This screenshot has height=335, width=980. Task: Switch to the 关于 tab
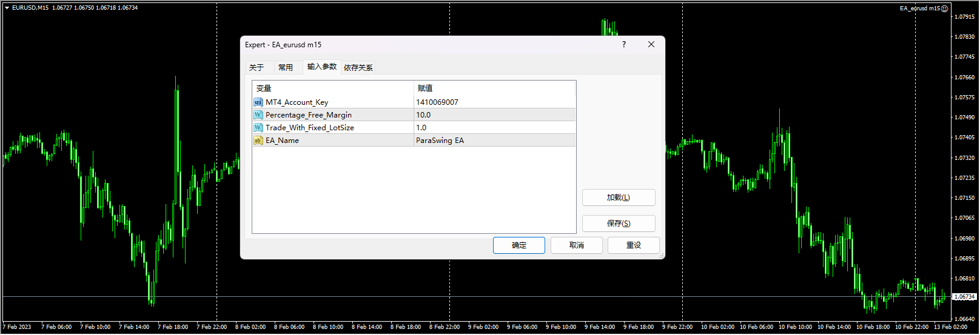(257, 67)
